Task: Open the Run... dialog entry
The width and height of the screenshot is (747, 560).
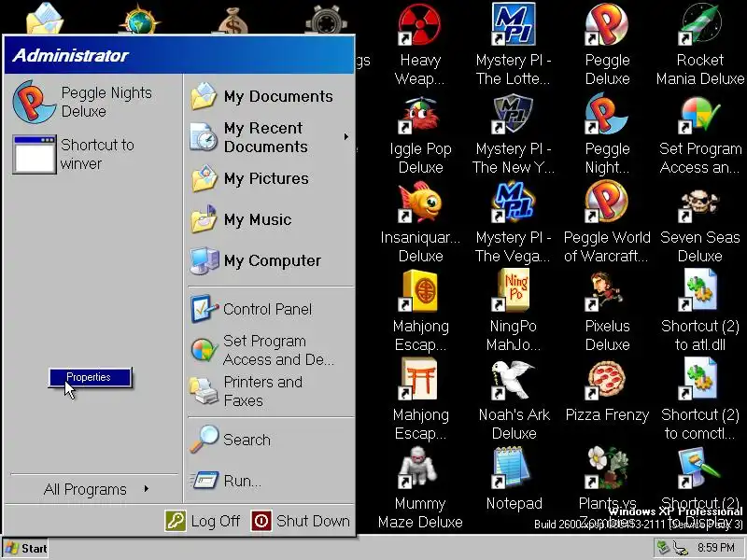Action: click(270, 481)
